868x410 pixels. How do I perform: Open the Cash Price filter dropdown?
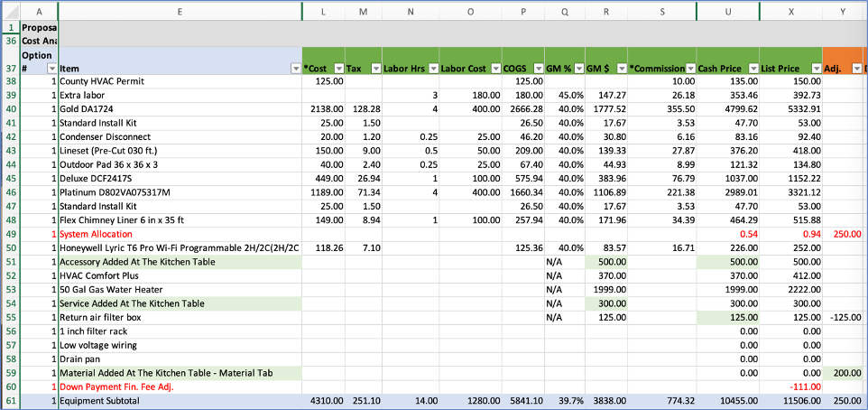753,69
